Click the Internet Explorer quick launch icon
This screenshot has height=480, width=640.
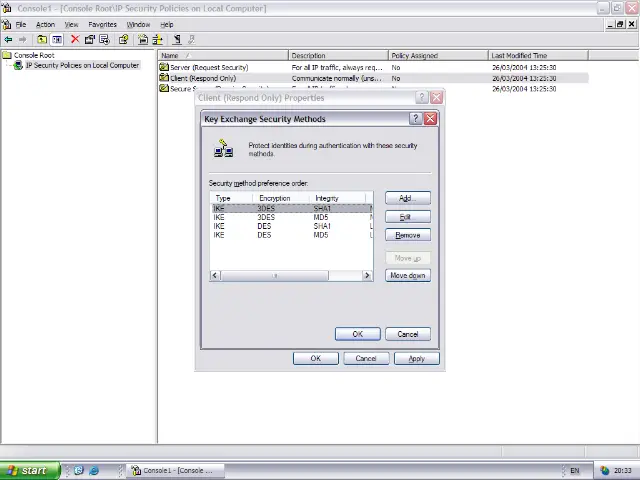pos(94,470)
